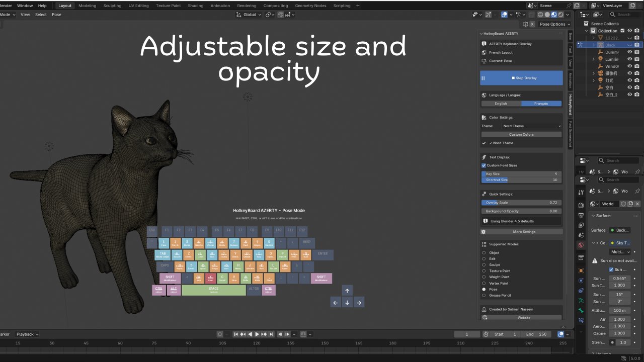This screenshot has height=362, width=644.
Task: Open the Nord Theme dropdown
Action: click(x=531, y=126)
